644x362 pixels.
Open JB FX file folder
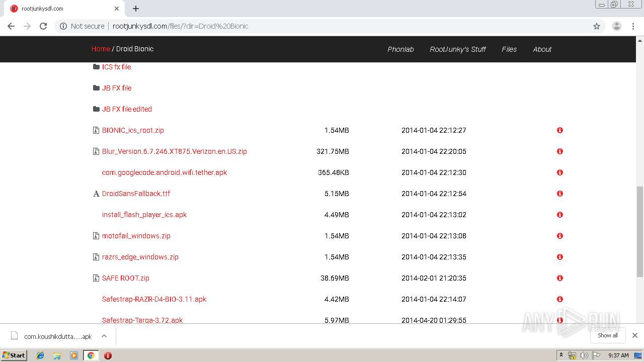[x=117, y=88]
